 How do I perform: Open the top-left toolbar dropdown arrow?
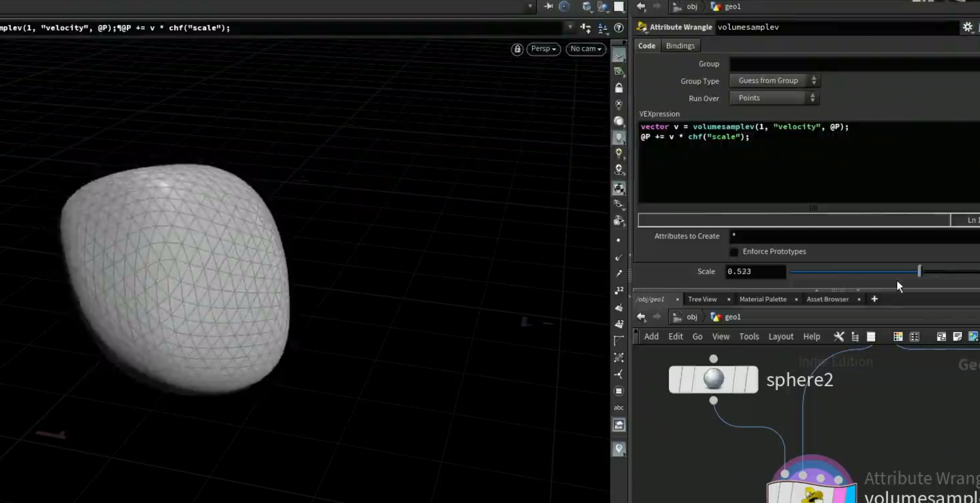pos(530,6)
